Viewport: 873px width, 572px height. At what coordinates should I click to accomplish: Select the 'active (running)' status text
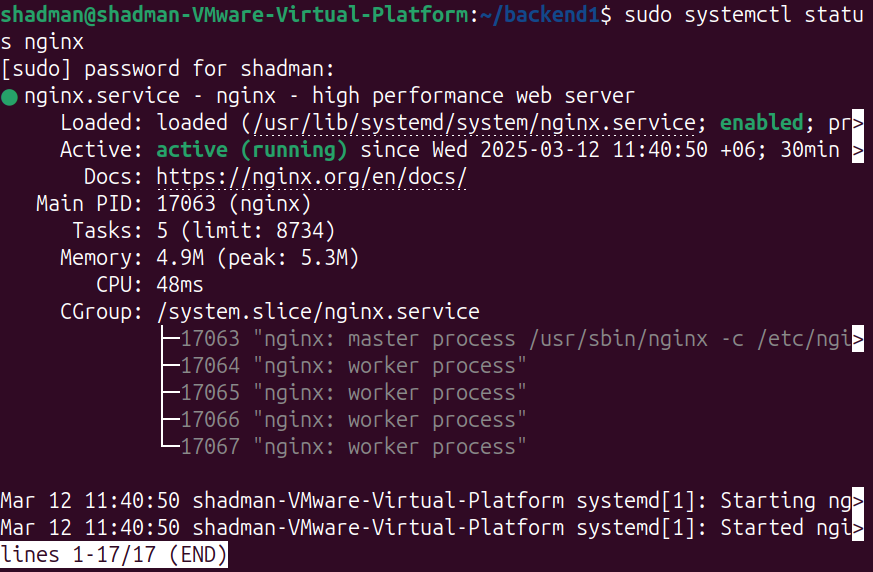click(x=252, y=149)
